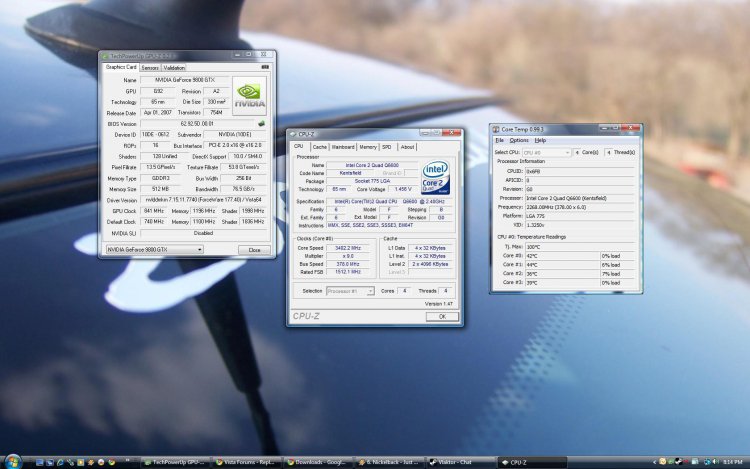Switch to the Validation tab in GPU-Z
The width and height of the screenshot is (750, 469).
174,68
